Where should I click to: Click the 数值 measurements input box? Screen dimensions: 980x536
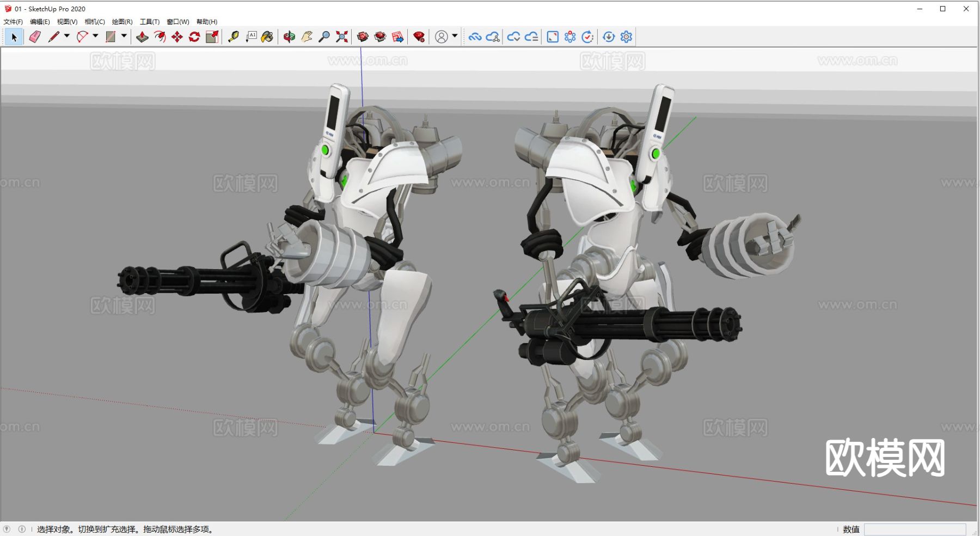(915, 529)
